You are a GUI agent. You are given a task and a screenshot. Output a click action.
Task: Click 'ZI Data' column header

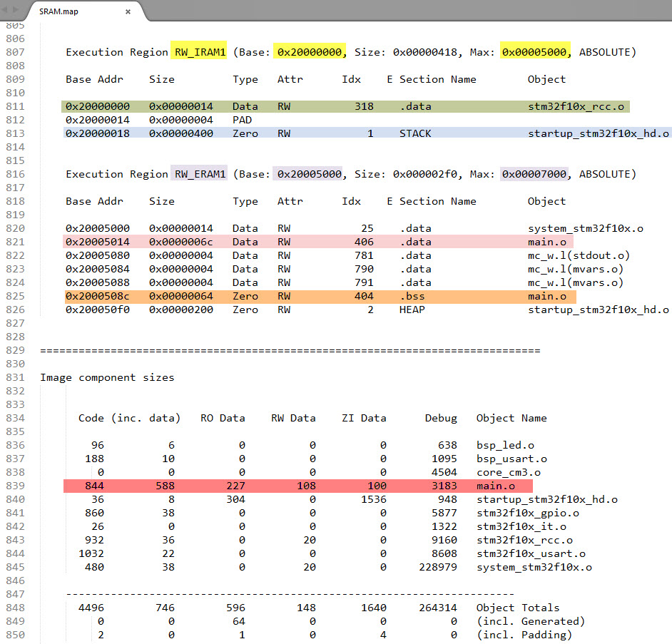[364, 418]
